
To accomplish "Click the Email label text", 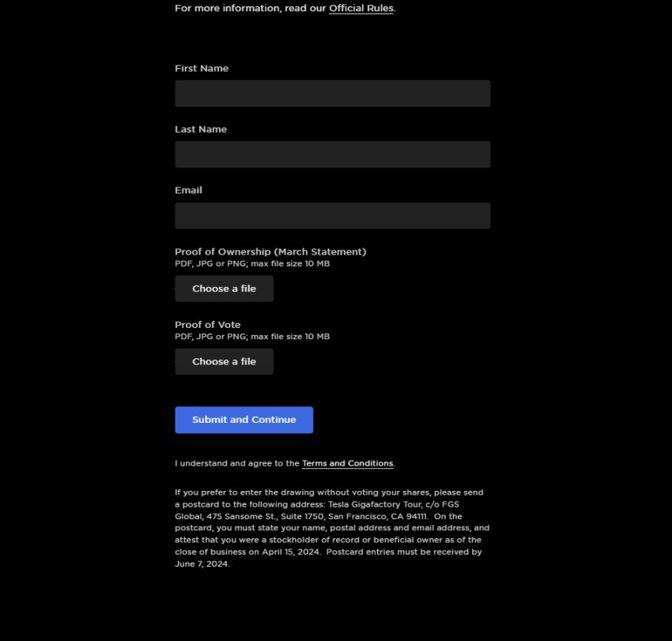I will [x=188, y=190].
